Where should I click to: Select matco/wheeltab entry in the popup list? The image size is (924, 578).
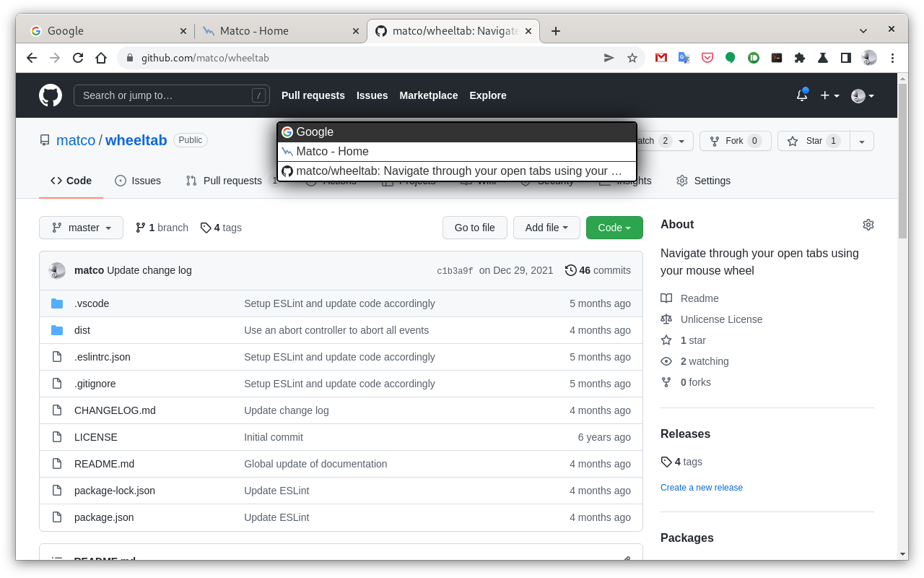point(457,171)
